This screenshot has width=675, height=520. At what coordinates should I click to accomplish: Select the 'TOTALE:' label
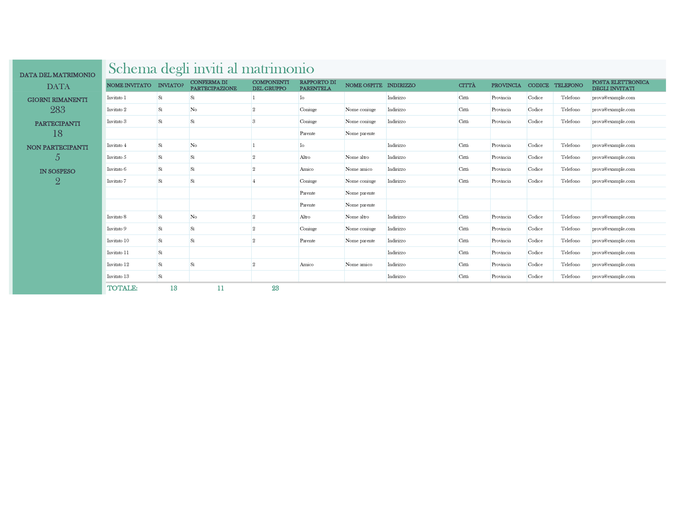pos(122,288)
